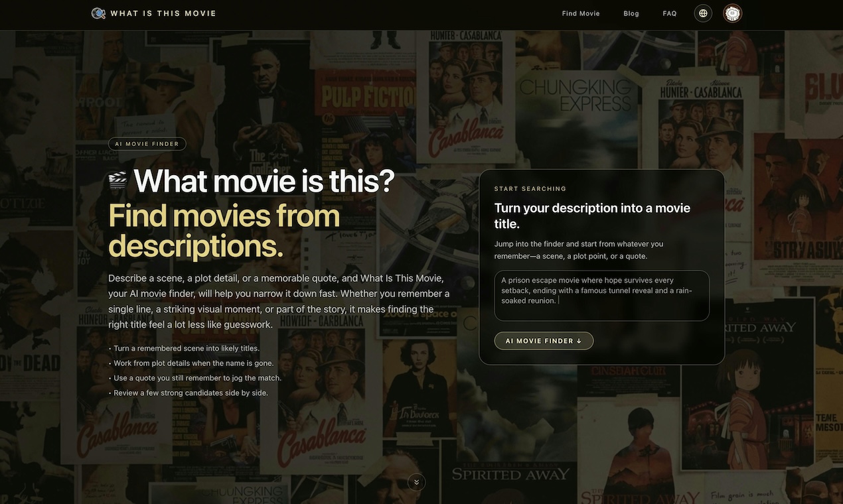Click the double chevron scroll-down icon
843x504 pixels.
(416, 482)
